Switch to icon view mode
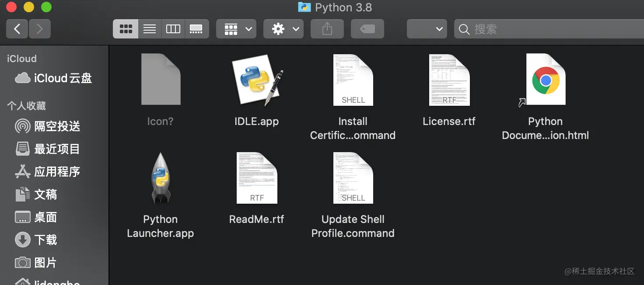 tap(126, 29)
